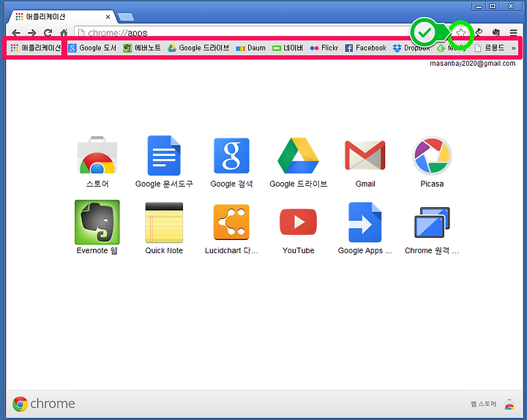Screen dimensions: 527x420
Task: Launch the Chrome Web Store 스토어 app
Action: [x=97, y=162]
